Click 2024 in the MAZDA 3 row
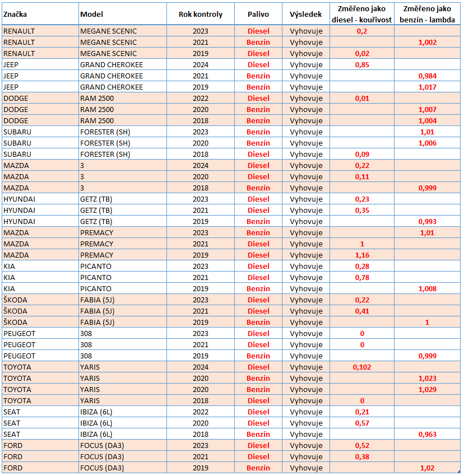Screen dimensions: 464x476 pyautogui.click(x=201, y=166)
